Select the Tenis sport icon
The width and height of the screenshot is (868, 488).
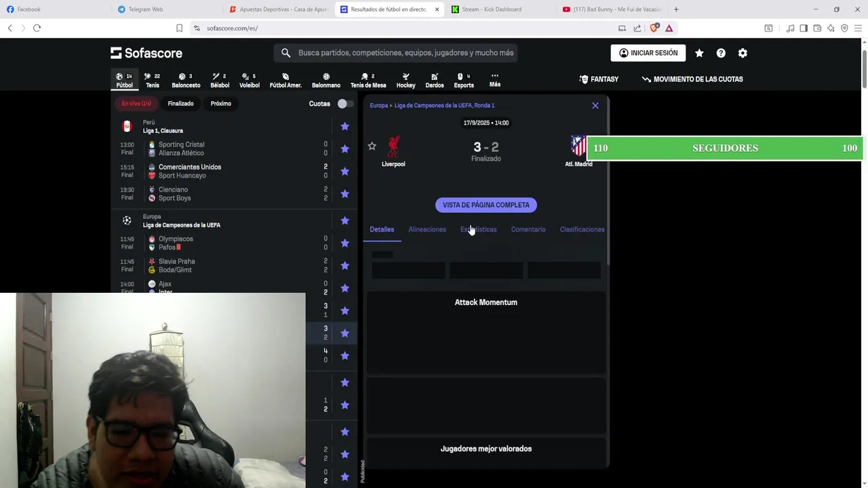pos(153,80)
